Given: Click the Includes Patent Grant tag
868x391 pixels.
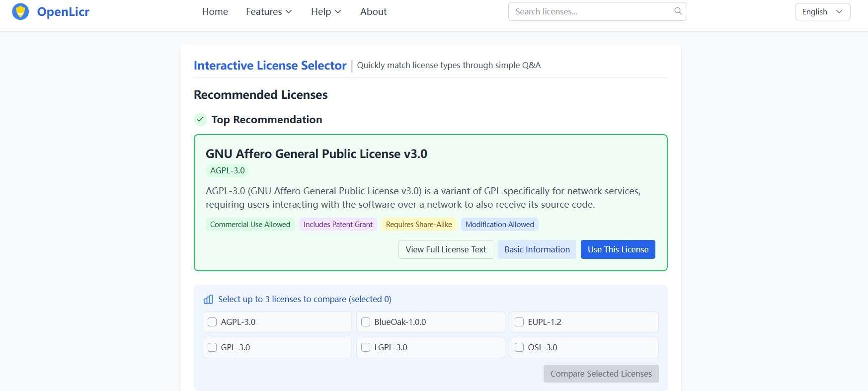Looking at the screenshot, I should click(x=338, y=225).
